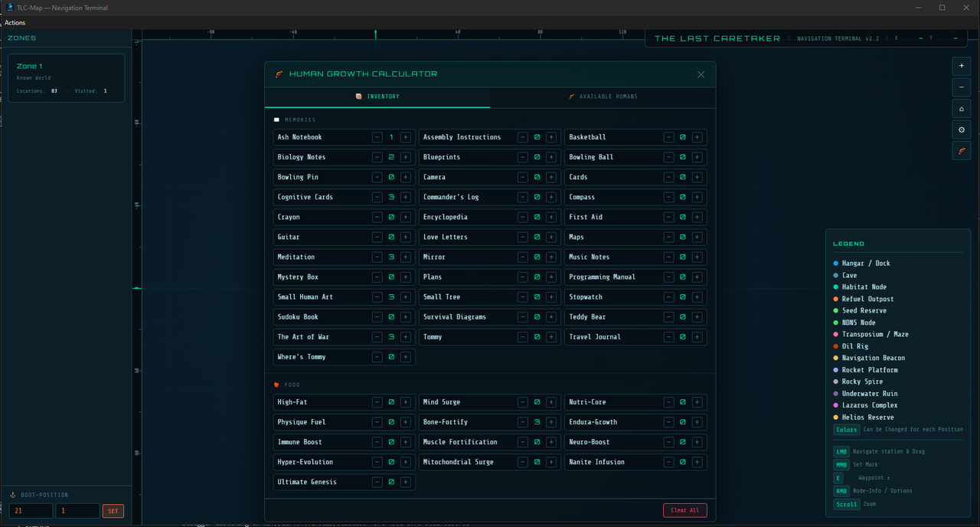The width and height of the screenshot is (980, 527).
Task: Increase Encyclopedia count
Action: point(550,217)
